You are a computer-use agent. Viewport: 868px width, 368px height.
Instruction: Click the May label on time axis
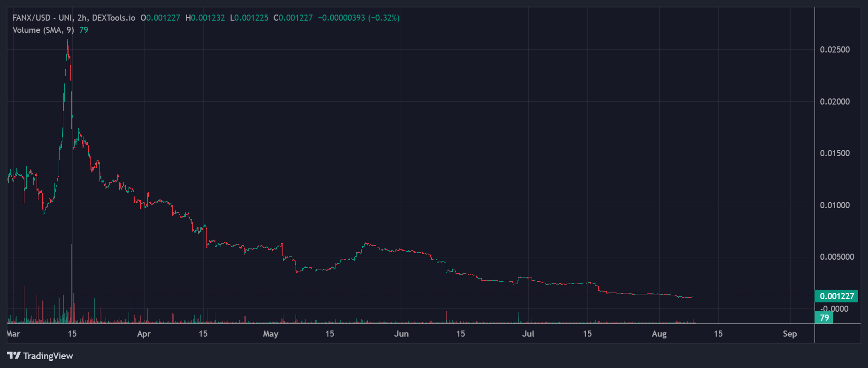(271, 334)
